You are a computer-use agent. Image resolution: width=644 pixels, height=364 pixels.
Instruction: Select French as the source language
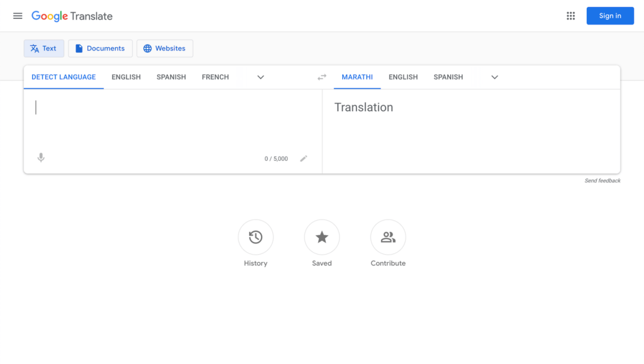click(x=215, y=77)
